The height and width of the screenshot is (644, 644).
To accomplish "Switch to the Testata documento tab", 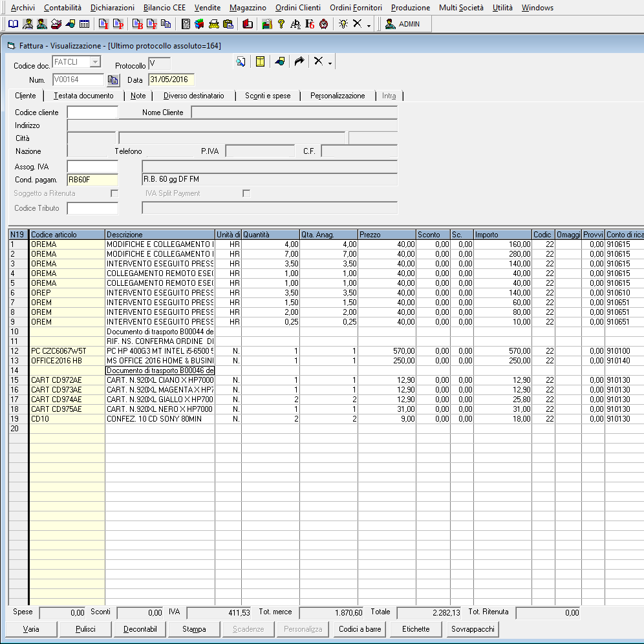I will point(84,96).
